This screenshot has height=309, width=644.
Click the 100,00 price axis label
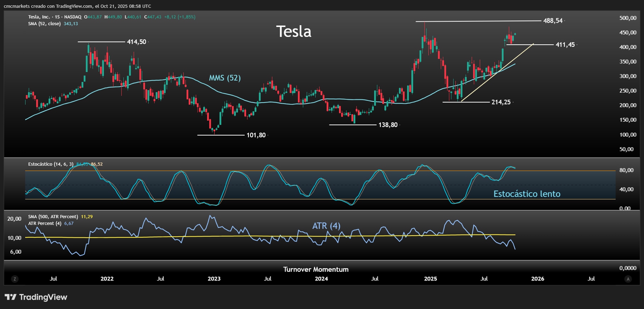628,135
